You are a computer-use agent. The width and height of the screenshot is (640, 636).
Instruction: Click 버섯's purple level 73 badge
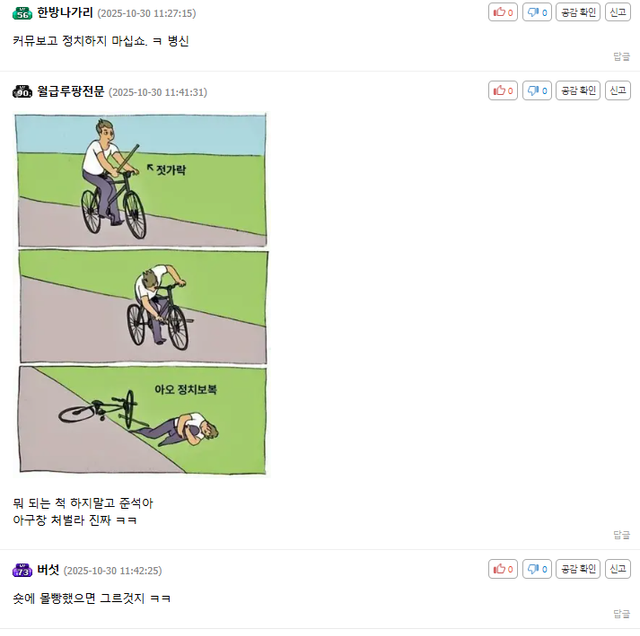point(22,570)
